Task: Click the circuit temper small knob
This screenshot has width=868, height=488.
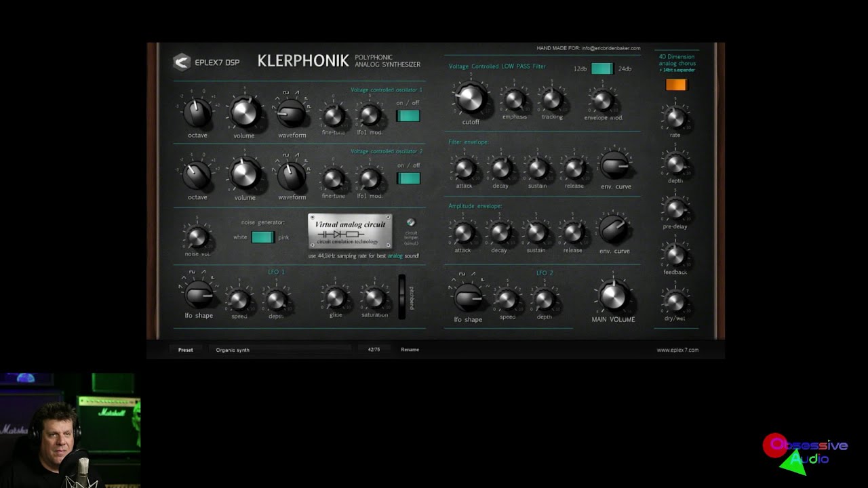Action: [410, 222]
